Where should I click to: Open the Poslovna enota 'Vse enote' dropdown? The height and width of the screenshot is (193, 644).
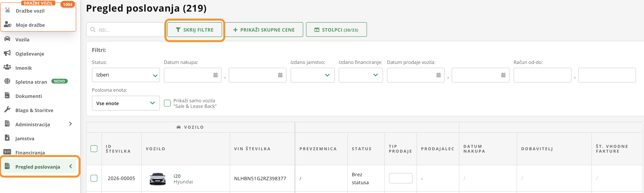126,103
